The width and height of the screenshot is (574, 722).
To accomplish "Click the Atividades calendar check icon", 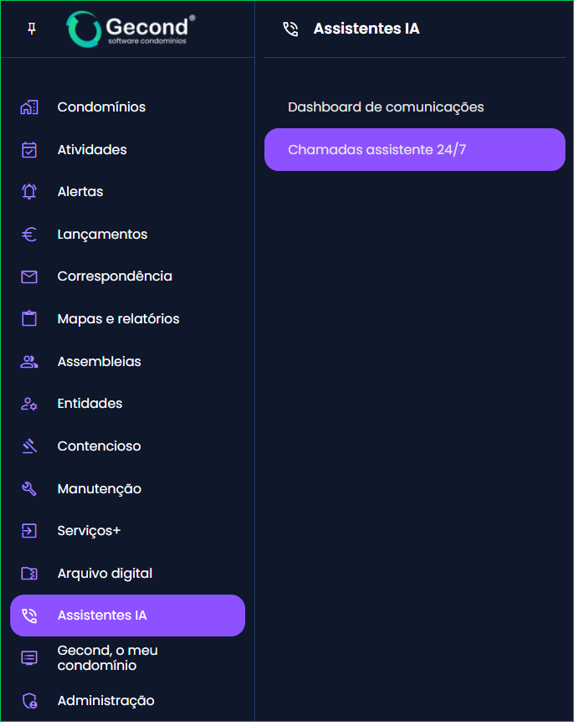I will (x=29, y=150).
